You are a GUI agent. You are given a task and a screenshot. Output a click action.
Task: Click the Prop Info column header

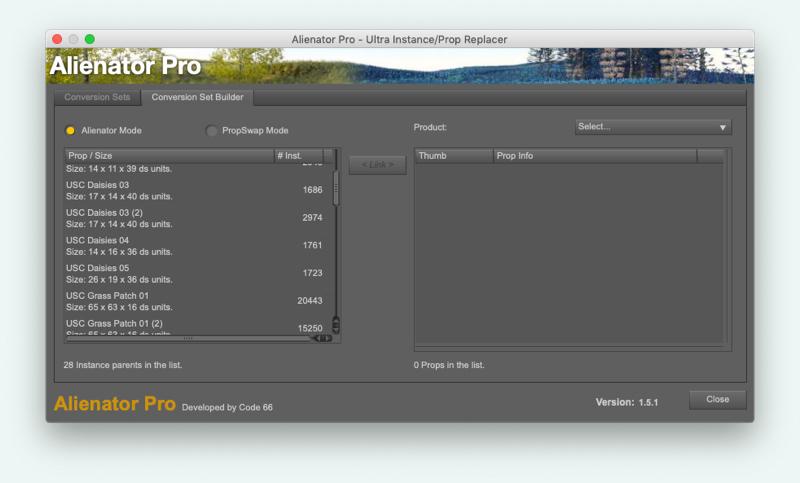pos(595,156)
